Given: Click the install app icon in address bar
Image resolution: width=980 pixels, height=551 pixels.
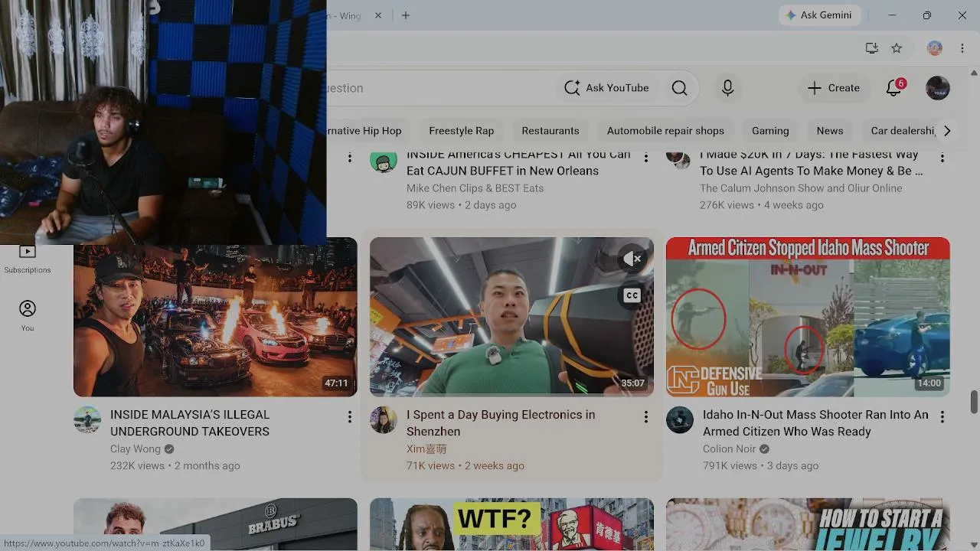Looking at the screenshot, I should coord(871,48).
